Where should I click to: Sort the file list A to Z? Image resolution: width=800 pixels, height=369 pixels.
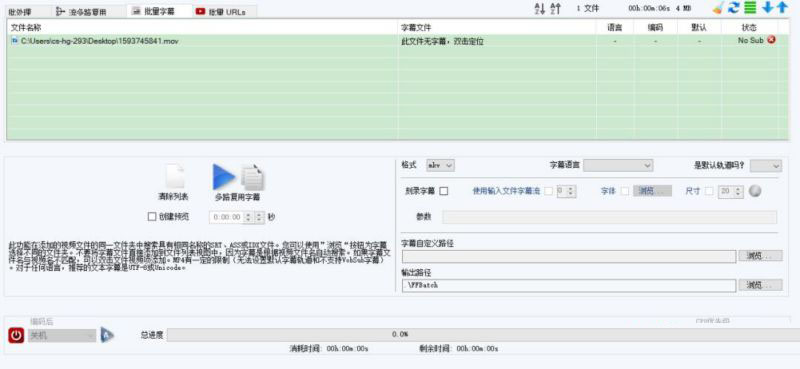click(539, 8)
